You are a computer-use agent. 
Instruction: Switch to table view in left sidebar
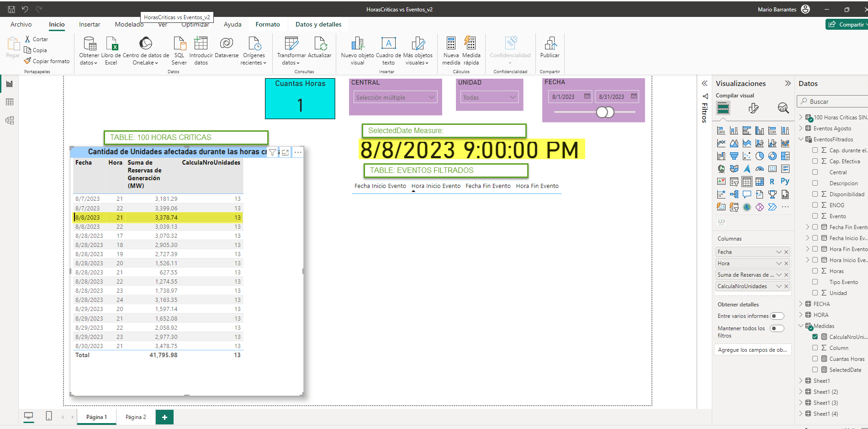[10, 102]
